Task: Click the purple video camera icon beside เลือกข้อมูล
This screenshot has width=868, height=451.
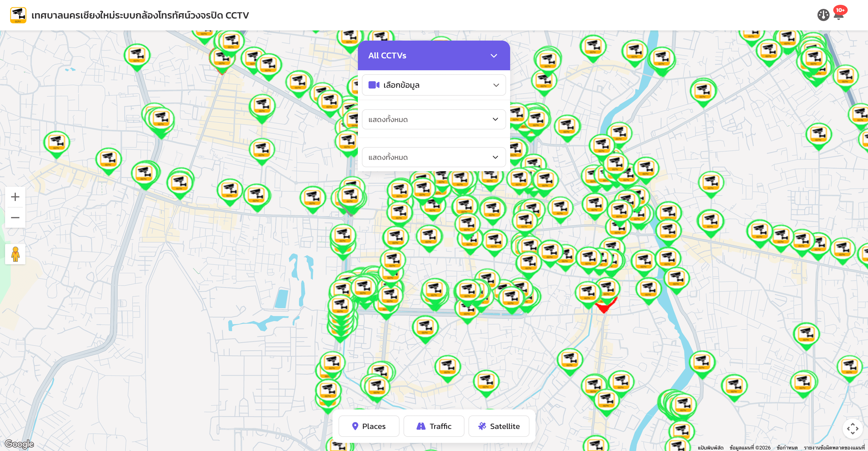Action: click(373, 85)
